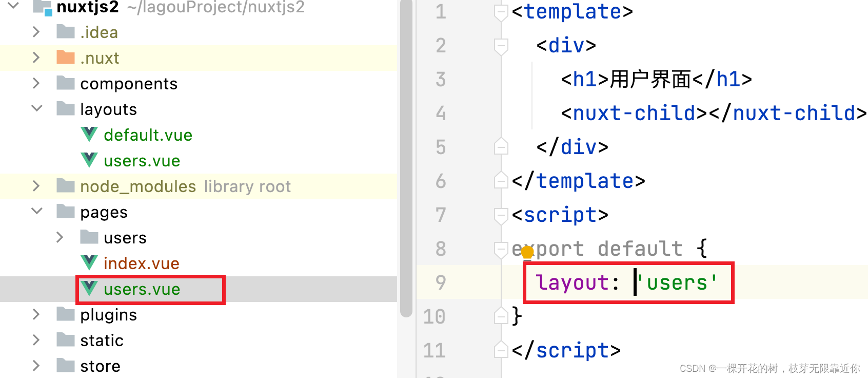Open users.vue under layouts folder
The width and height of the screenshot is (868, 378).
pyautogui.click(x=142, y=161)
